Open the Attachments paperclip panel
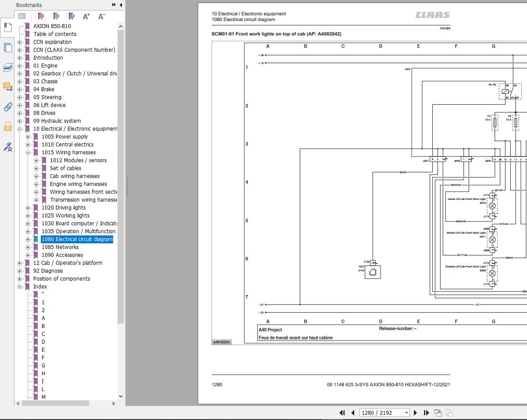The image size is (527, 420). click(x=7, y=107)
